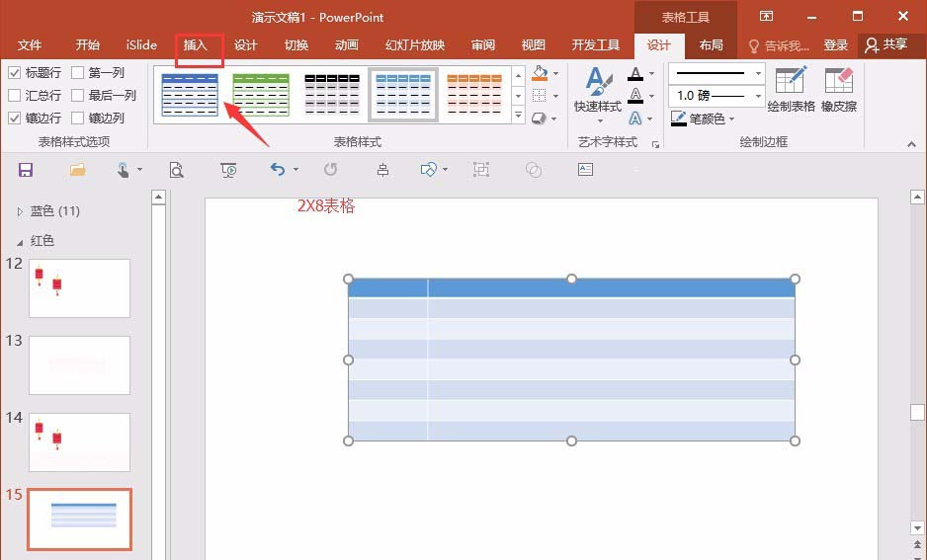Click the Save icon in quick access toolbar
The image size is (927, 560).
pos(26,170)
